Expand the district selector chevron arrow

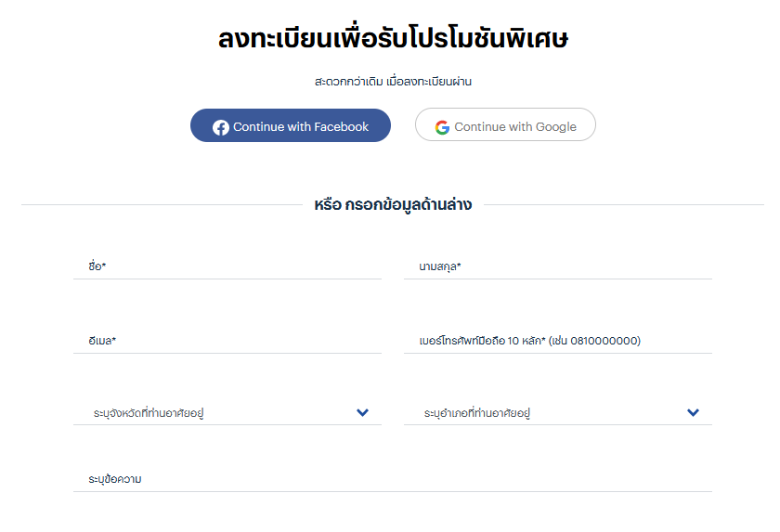coord(693,412)
